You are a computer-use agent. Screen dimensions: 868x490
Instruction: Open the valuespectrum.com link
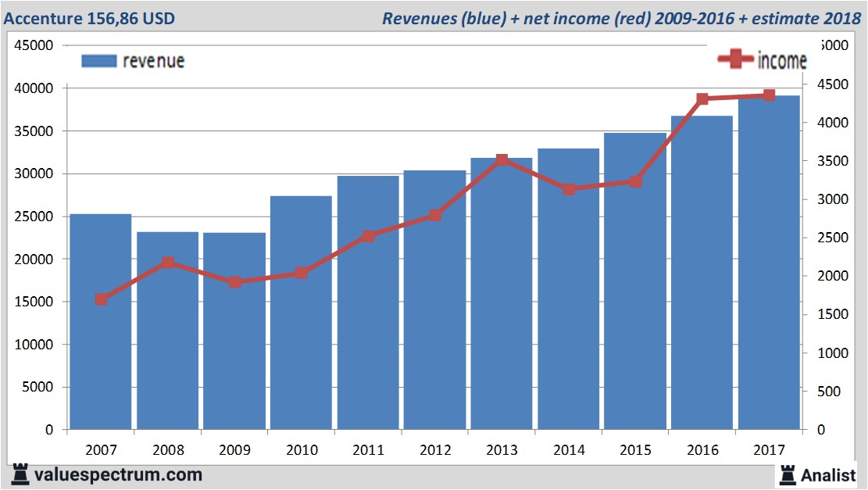point(118,474)
